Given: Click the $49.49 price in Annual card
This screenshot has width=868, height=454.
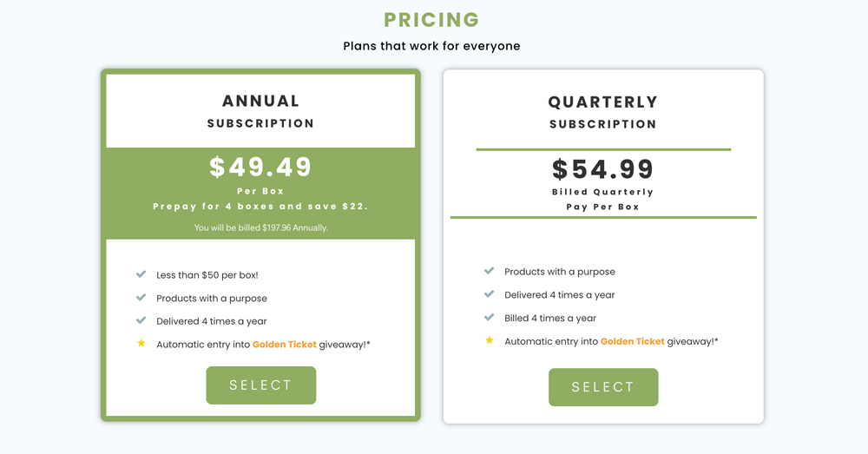Looking at the screenshot, I should (260, 167).
